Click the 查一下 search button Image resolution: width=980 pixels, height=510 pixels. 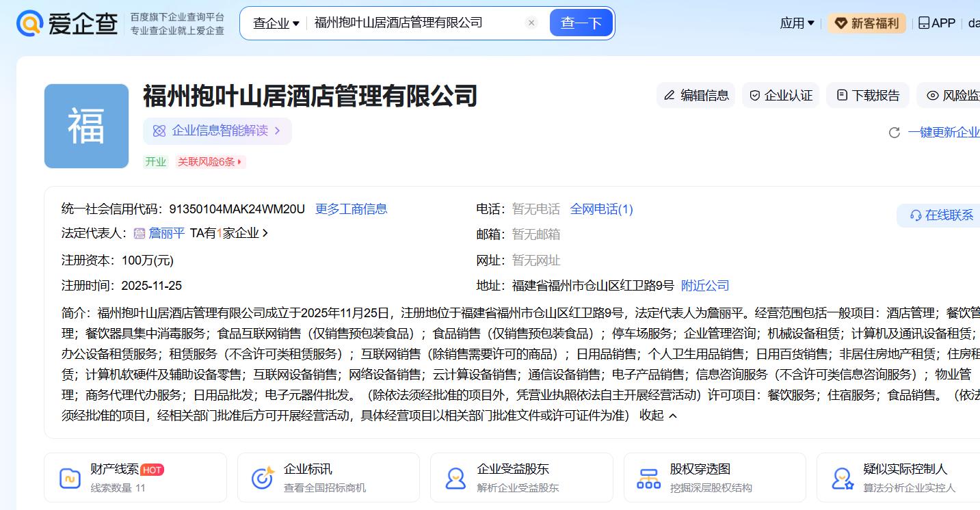(x=581, y=23)
